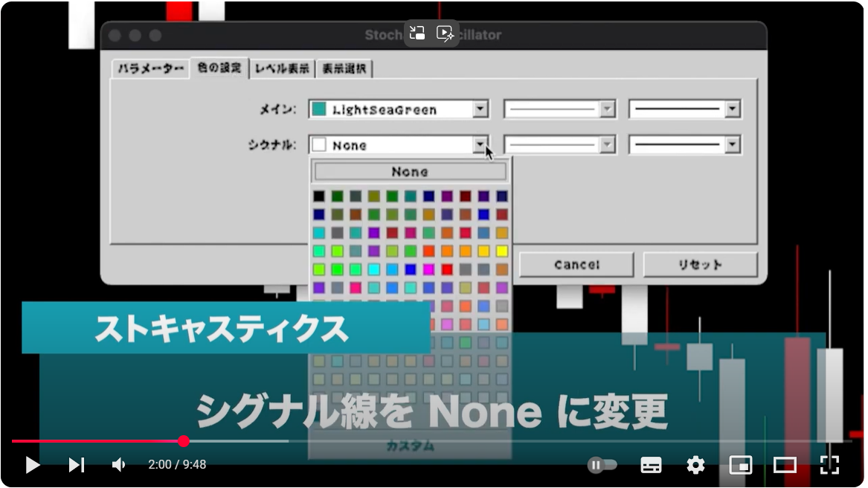Open the 表示選択 tab
868x488 pixels.
pos(344,68)
